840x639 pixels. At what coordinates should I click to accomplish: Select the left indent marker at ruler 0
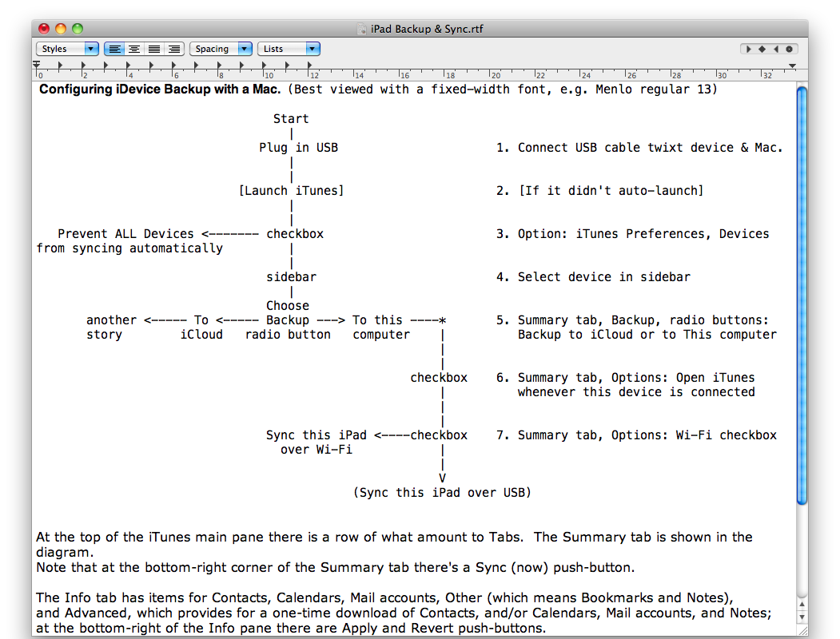coord(37,65)
